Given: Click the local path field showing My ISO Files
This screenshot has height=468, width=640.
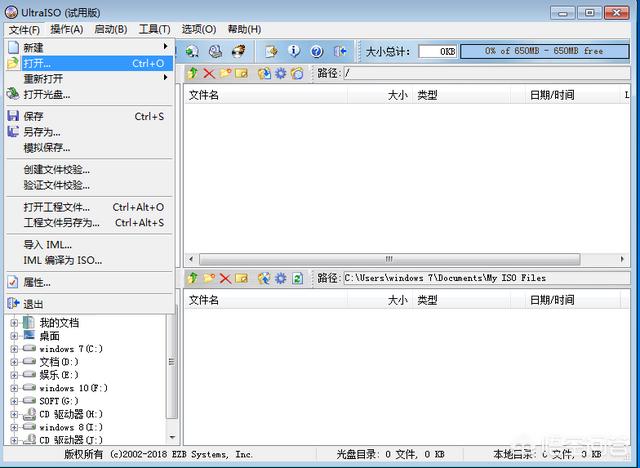Looking at the screenshot, I should click(x=486, y=278).
